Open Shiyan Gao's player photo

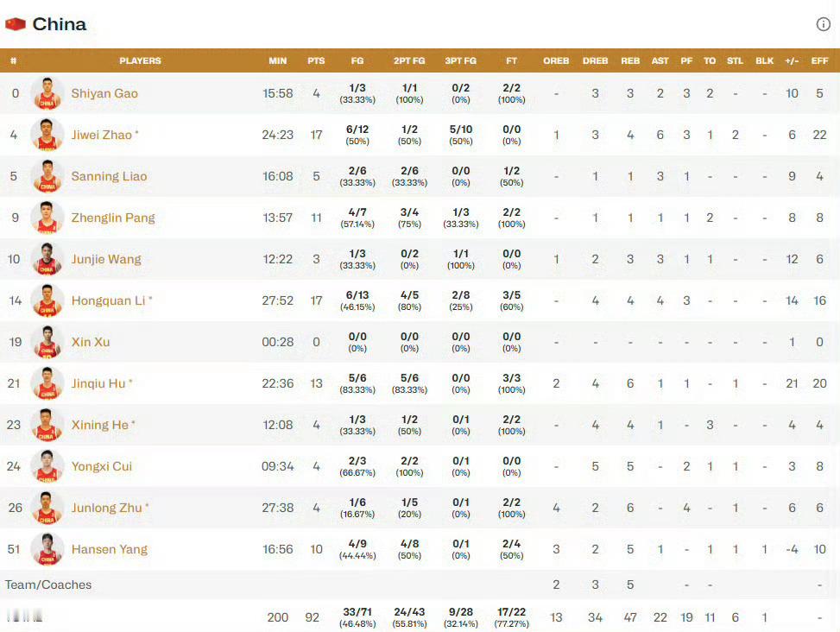(47, 93)
